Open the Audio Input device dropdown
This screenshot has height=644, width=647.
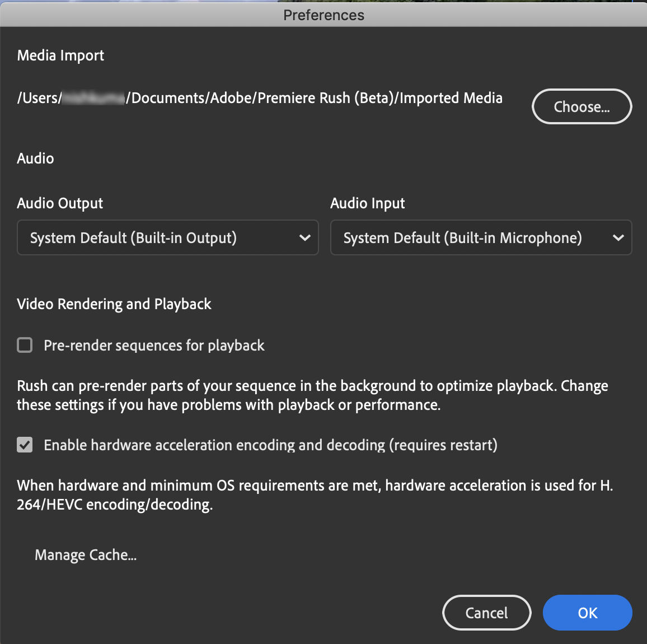tap(481, 237)
